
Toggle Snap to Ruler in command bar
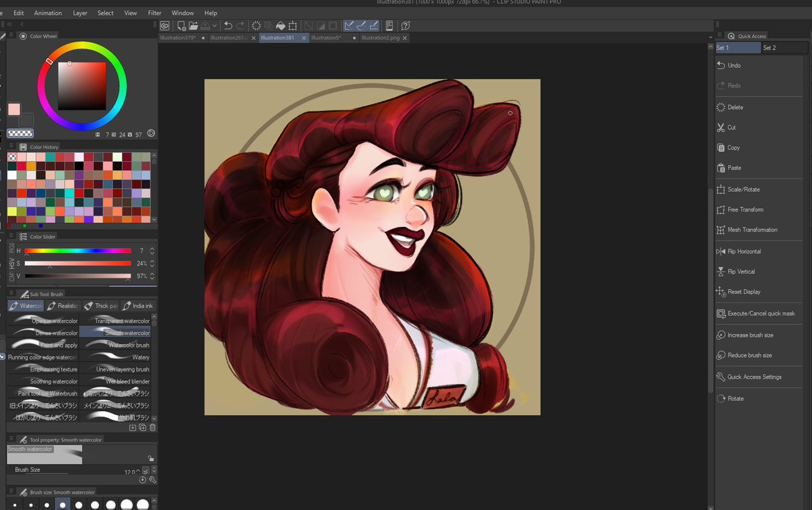(349, 25)
